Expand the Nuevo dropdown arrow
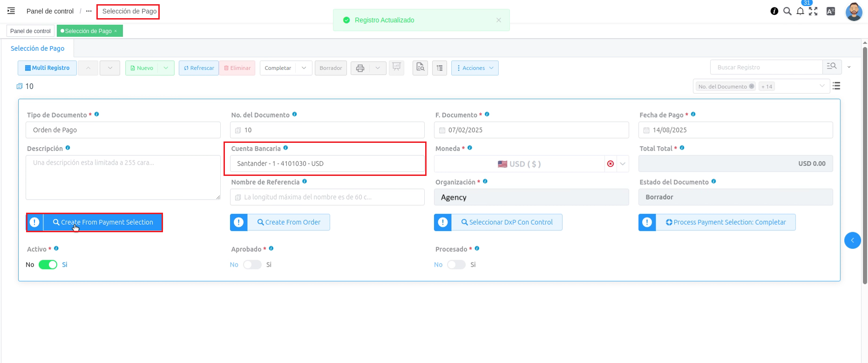868x363 pixels. [x=166, y=68]
